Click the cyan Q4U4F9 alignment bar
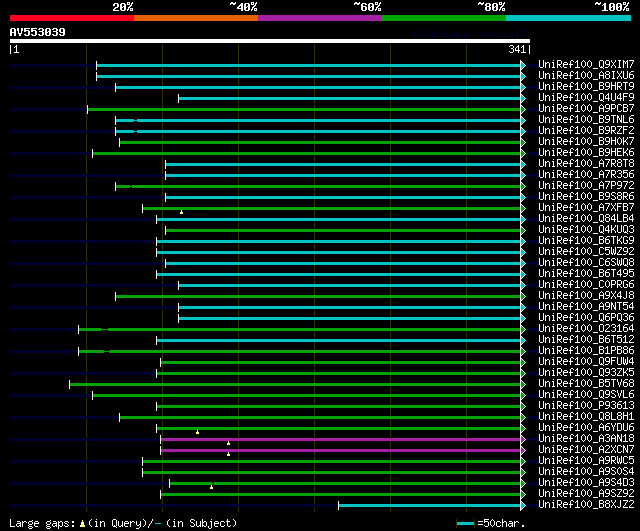Image resolution: width=640 pixels, height=531 pixels. click(350, 98)
